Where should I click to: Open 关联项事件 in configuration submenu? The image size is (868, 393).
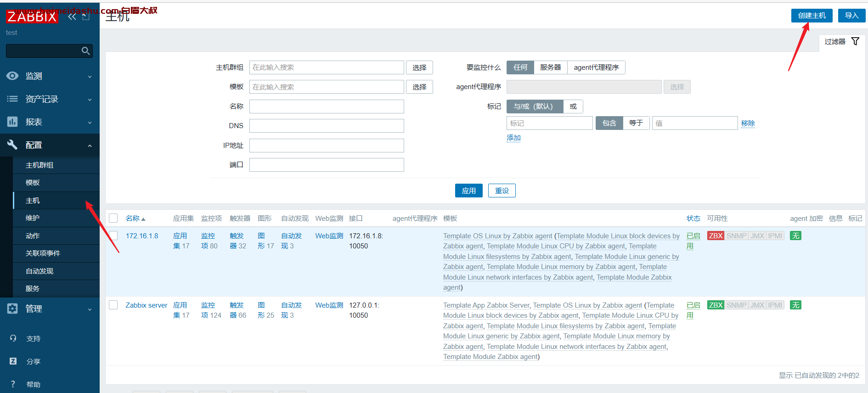click(x=56, y=253)
